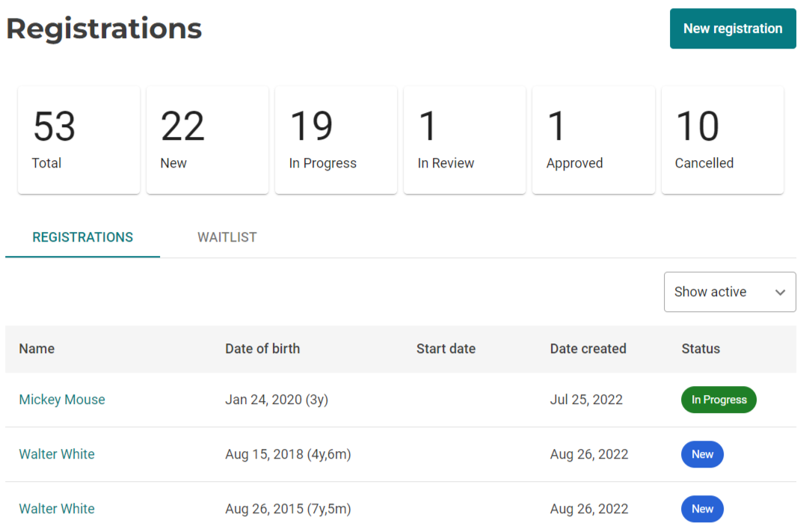Open Mickey Mouse's registration
812x532 pixels.
pyautogui.click(x=62, y=400)
